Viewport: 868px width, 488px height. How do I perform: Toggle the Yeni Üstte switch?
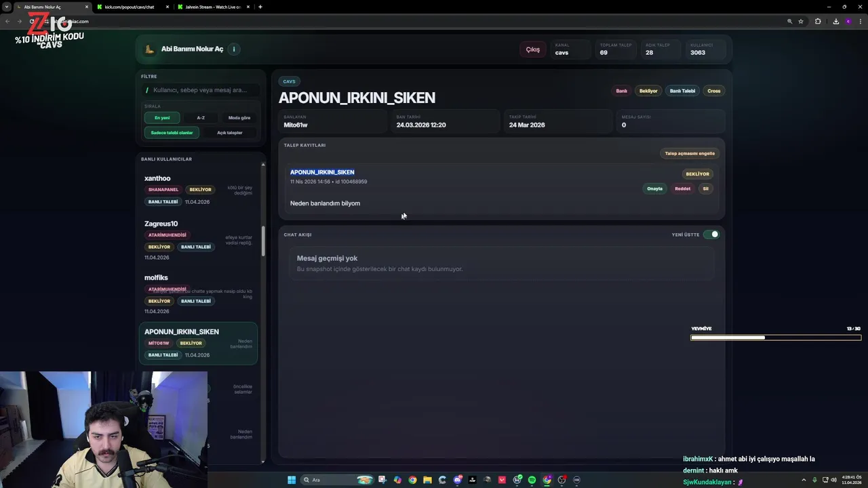pyautogui.click(x=711, y=235)
